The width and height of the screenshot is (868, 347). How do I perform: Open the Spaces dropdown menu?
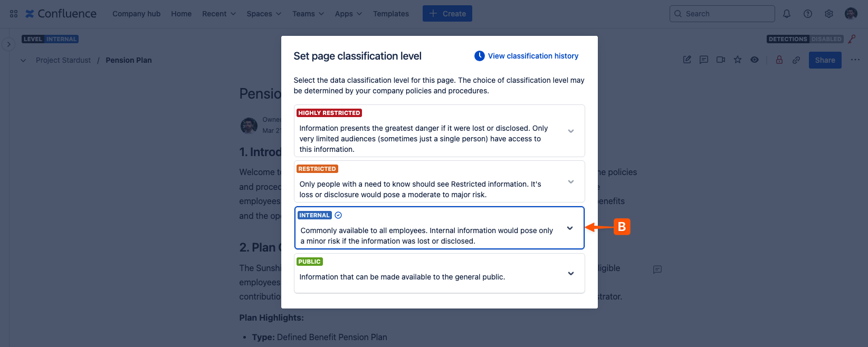[264, 14]
